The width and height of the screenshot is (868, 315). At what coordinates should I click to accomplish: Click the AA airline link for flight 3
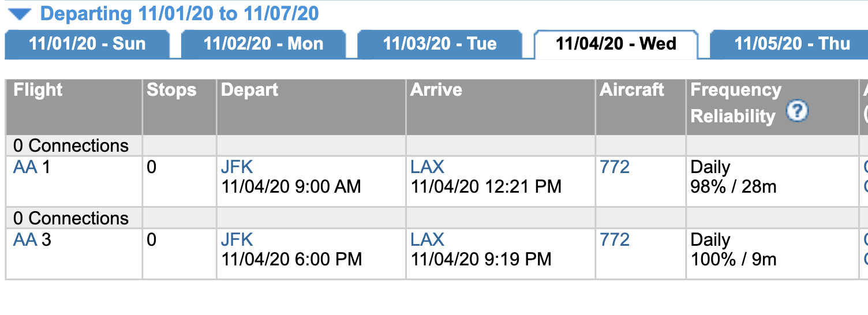pos(25,240)
